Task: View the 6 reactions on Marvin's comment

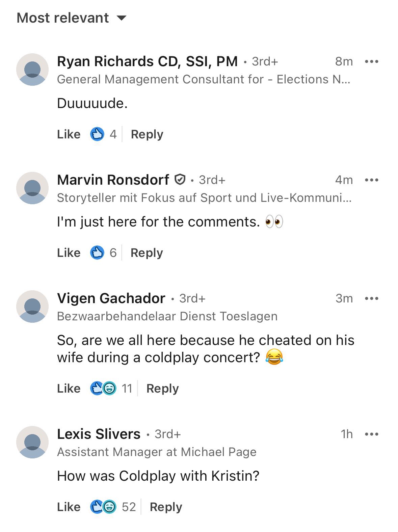Action: (x=103, y=252)
